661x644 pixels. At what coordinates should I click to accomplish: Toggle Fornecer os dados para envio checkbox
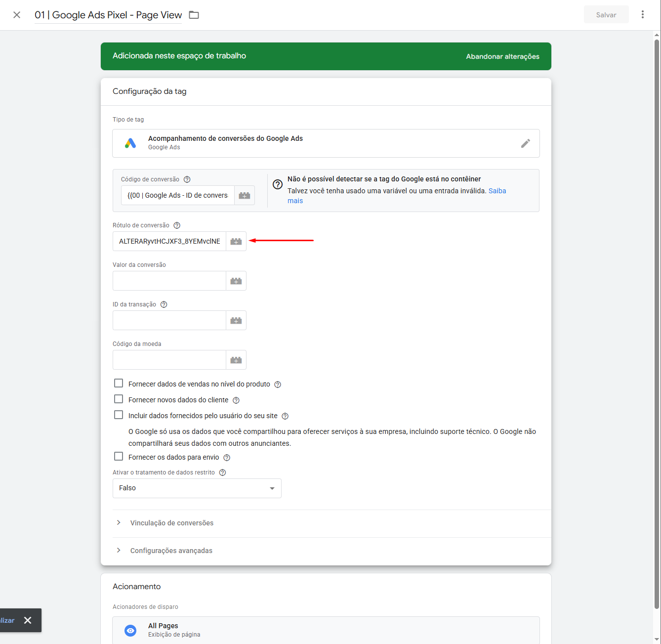click(x=119, y=457)
